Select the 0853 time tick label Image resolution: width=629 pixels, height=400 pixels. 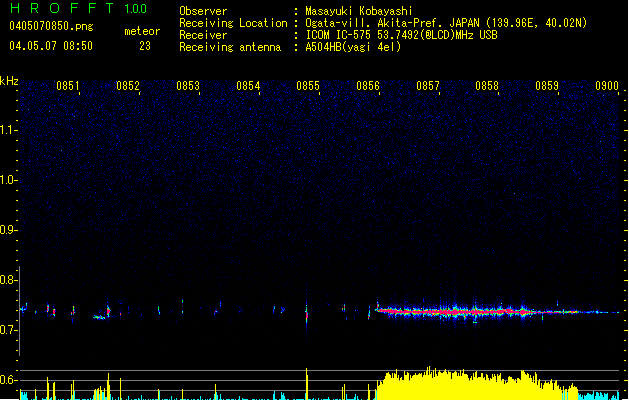[188, 87]
